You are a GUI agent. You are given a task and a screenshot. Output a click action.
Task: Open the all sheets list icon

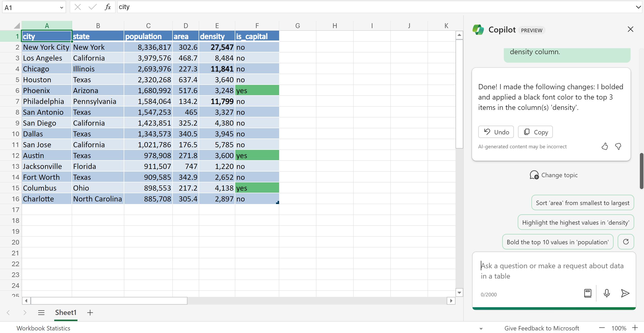[x=41, y=313]
